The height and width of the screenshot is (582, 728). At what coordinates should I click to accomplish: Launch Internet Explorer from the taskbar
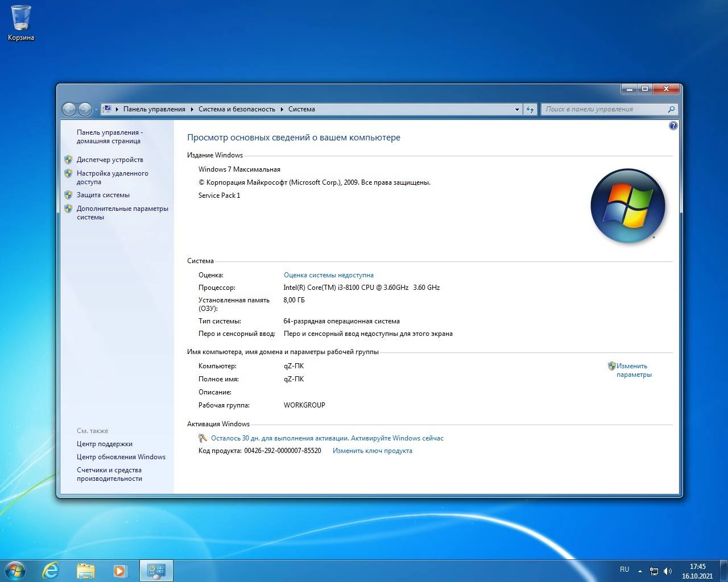pyautogui.click(x=51, y=571)
